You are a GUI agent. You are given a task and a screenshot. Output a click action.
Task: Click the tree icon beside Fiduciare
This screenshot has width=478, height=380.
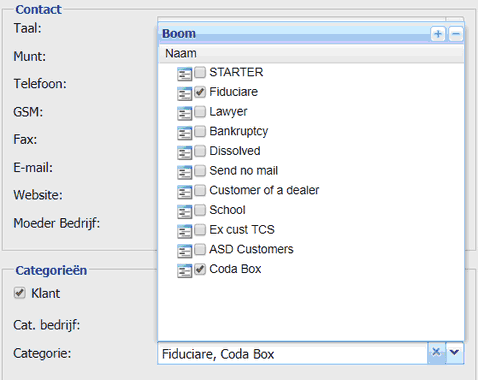(184, 94)
